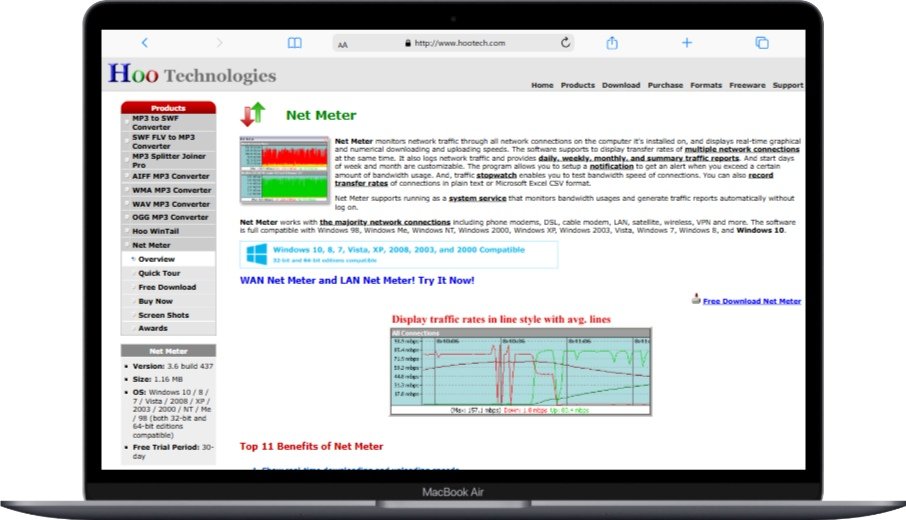Open AIFF MP3 Converter product
906x520 pixels.
point(168,176)
